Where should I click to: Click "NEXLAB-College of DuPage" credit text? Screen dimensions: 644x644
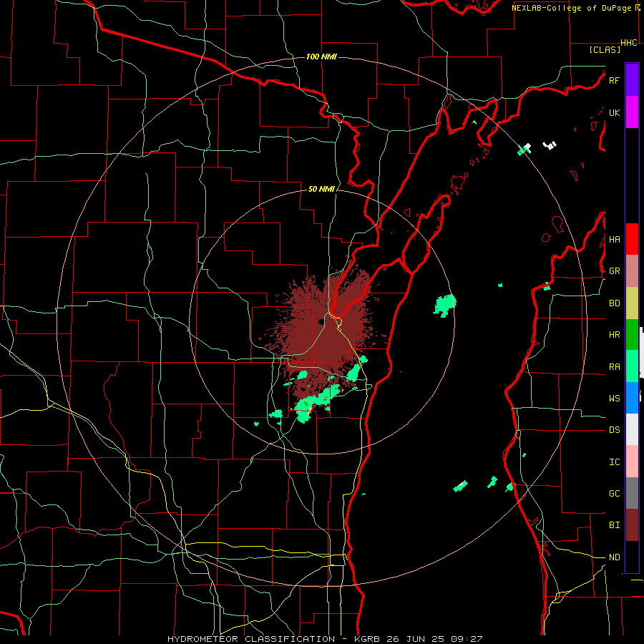pyautogui.click(x=572, y=8)
